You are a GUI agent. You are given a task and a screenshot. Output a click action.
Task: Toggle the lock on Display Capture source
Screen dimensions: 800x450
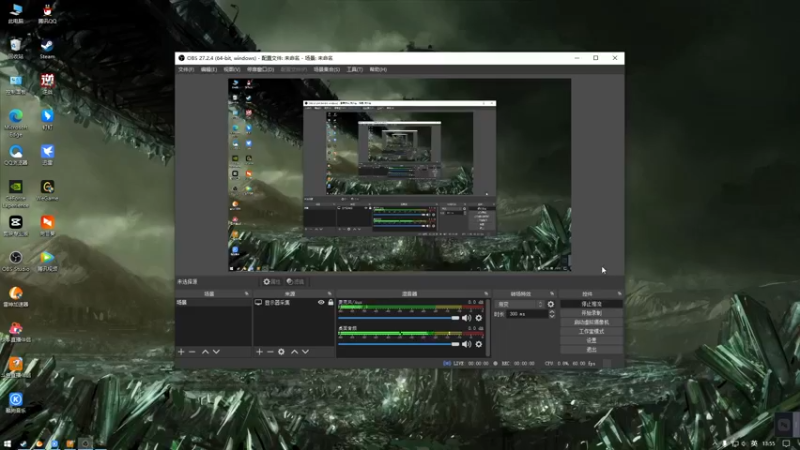[331, 303]
